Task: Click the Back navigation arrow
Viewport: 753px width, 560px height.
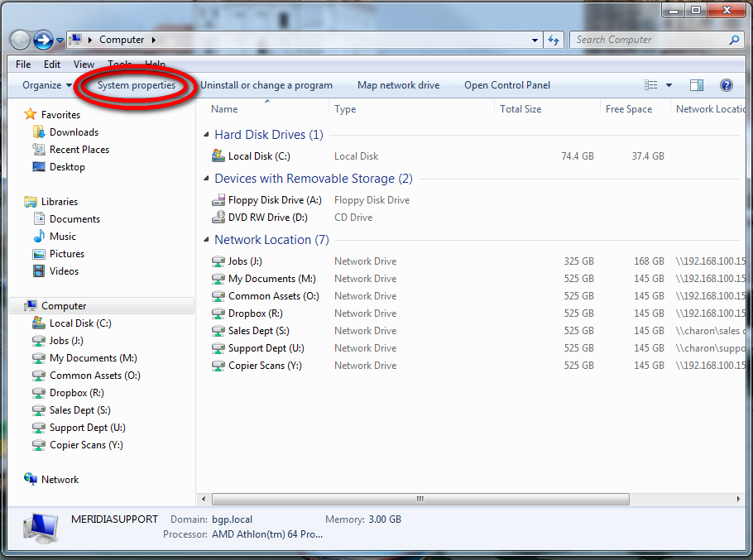Action: tap(21, 40)
